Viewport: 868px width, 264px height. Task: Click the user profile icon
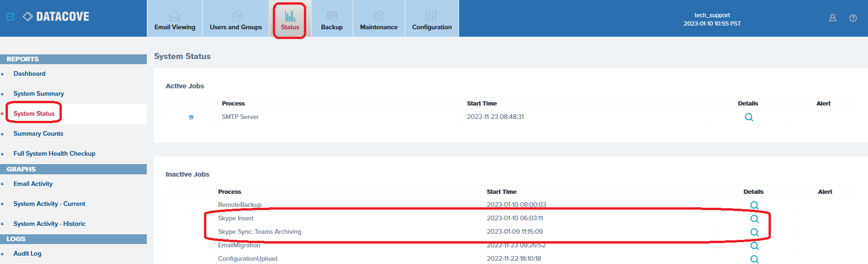tap(832, 18)
